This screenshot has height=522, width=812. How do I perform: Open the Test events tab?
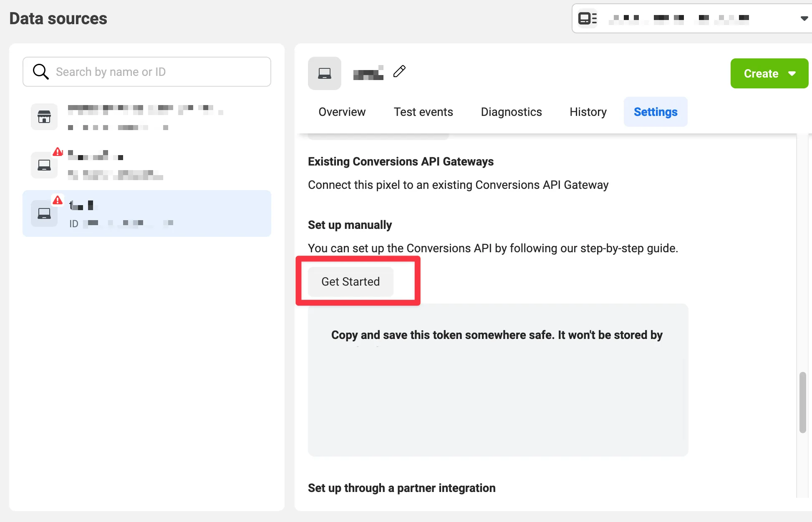[423, 112]
